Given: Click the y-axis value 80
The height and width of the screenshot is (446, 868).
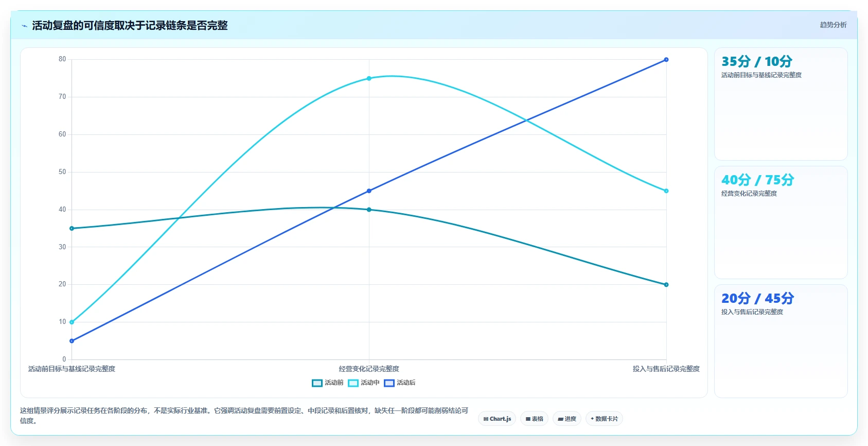Looking at the screenshot, I should 62,59.
